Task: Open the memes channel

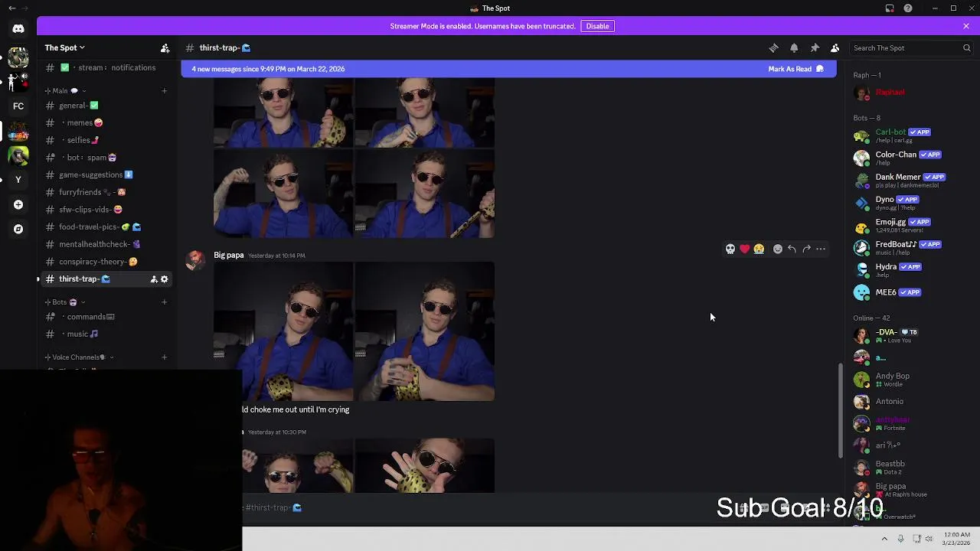Action: [106, 123]
